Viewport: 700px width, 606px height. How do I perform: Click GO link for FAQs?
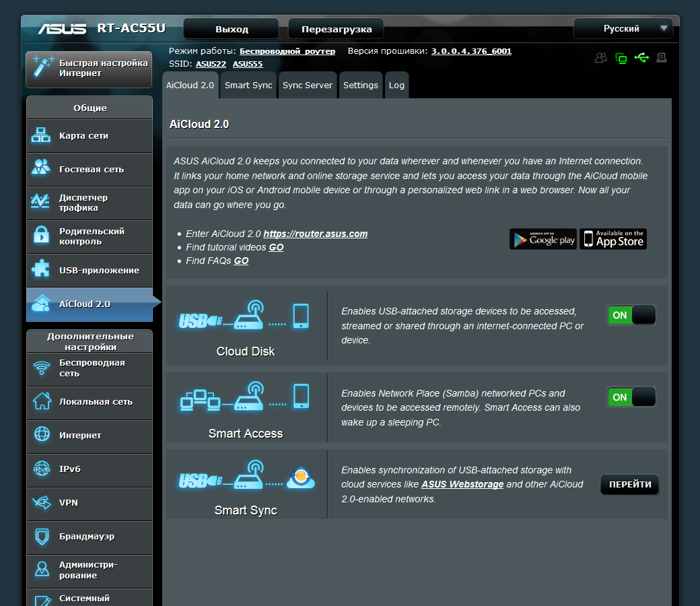coord(241,261)
